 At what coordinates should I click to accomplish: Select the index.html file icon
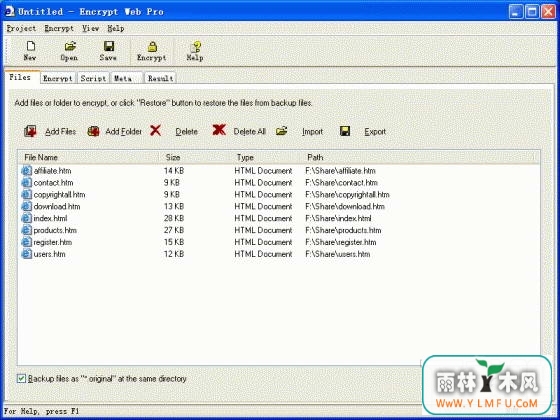(x=26, y=218)
